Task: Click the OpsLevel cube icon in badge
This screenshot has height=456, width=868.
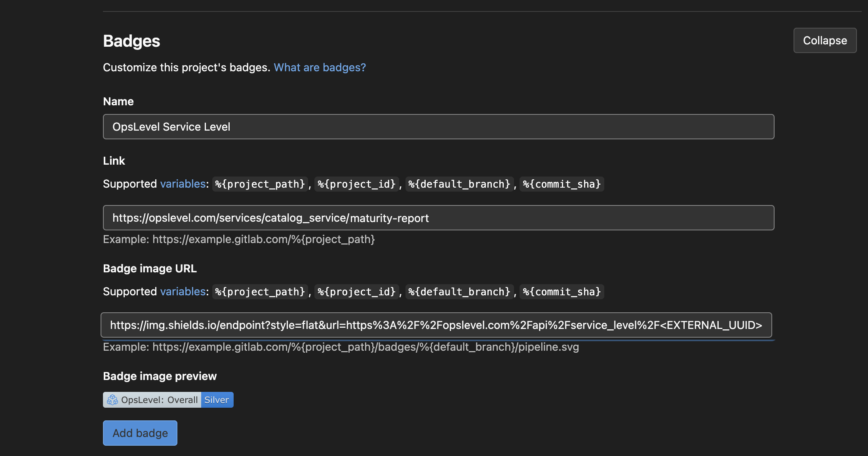Action: pos(112,400)
